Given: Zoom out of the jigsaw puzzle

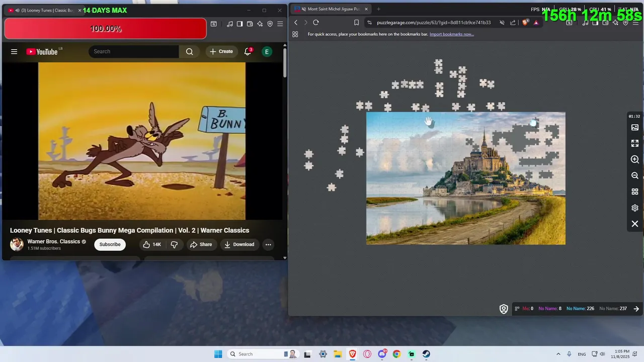Looking at the screenshot, I should [x=635, y=175].
